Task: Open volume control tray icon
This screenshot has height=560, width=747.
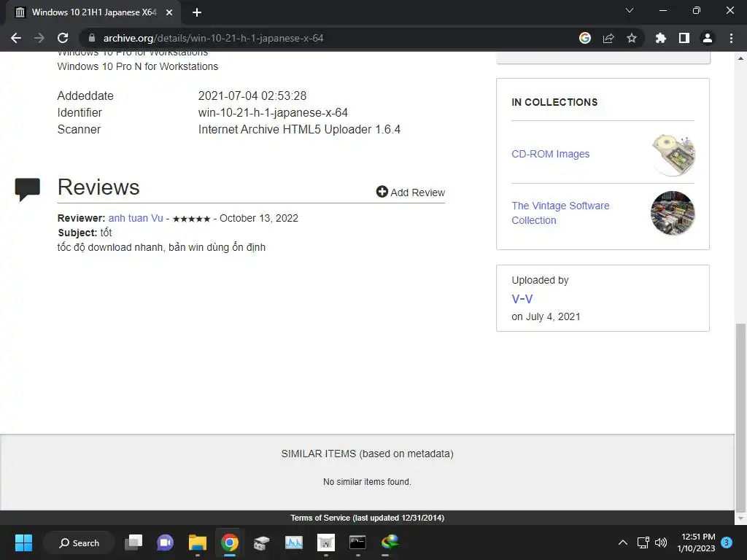Action: click(661, 542)
